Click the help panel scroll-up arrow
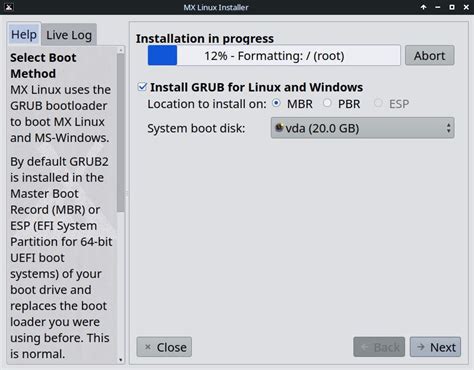This screenshot has height=370, width=474. click(x=121, y=50)
